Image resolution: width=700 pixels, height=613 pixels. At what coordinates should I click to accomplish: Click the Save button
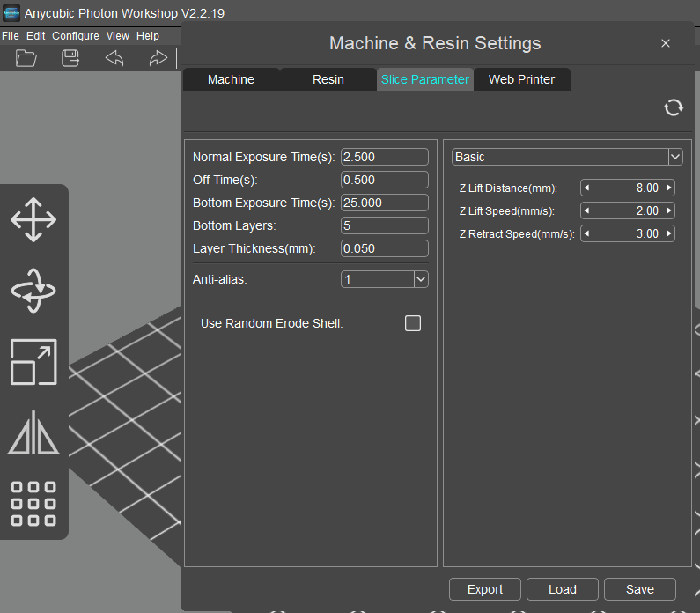[x=640, y=589]
